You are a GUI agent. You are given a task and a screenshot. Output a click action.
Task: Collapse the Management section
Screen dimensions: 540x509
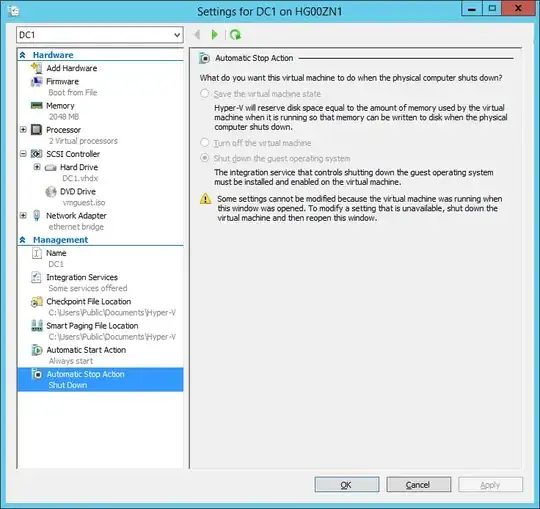23,240
